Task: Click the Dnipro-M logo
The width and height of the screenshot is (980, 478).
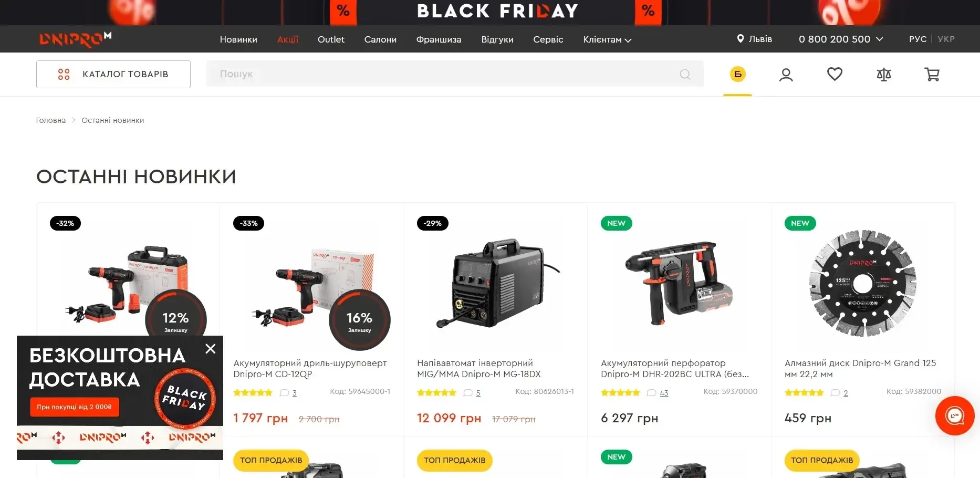Action: click(x=75, y=39)
